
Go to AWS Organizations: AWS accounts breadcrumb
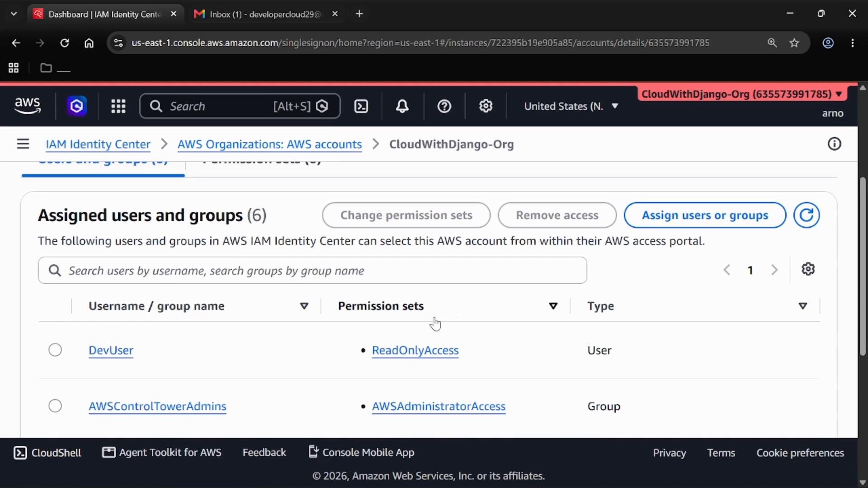(x=269, y=145)
